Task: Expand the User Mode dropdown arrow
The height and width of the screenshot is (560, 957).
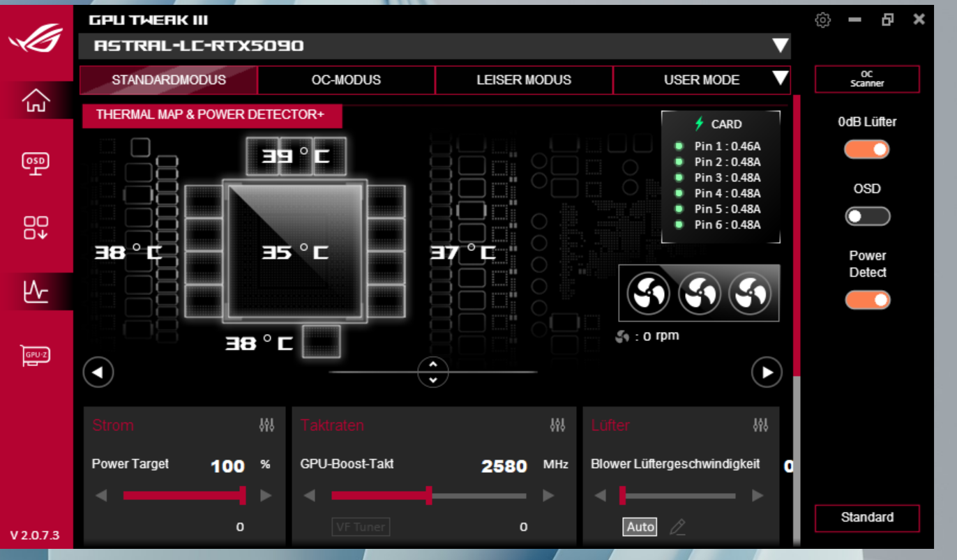Action: (x=781, y=78)
